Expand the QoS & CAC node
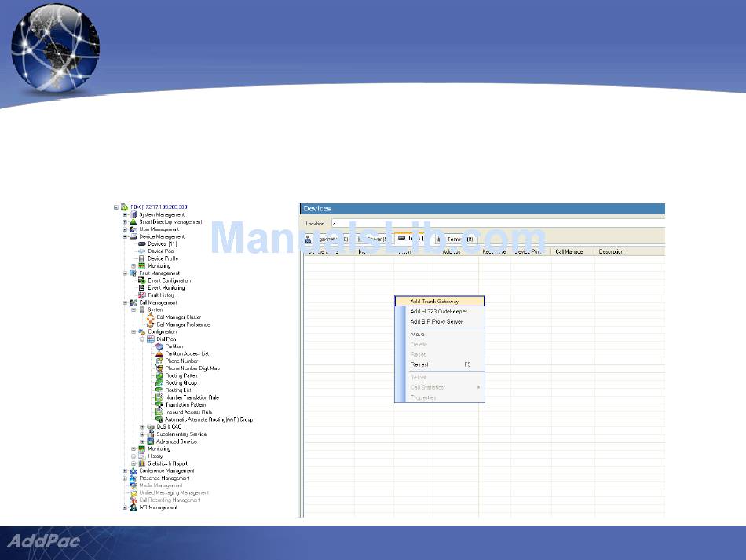 pyautogui.click(x=142, y=427)
